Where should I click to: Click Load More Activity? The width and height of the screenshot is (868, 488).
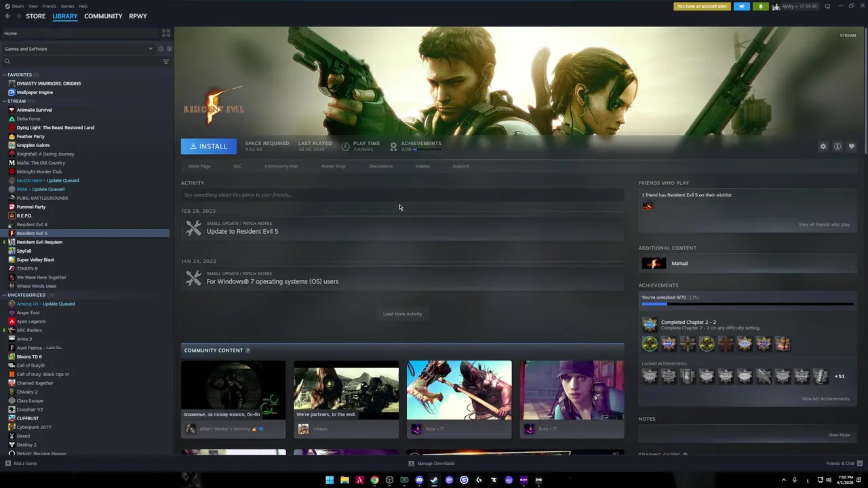402,314
